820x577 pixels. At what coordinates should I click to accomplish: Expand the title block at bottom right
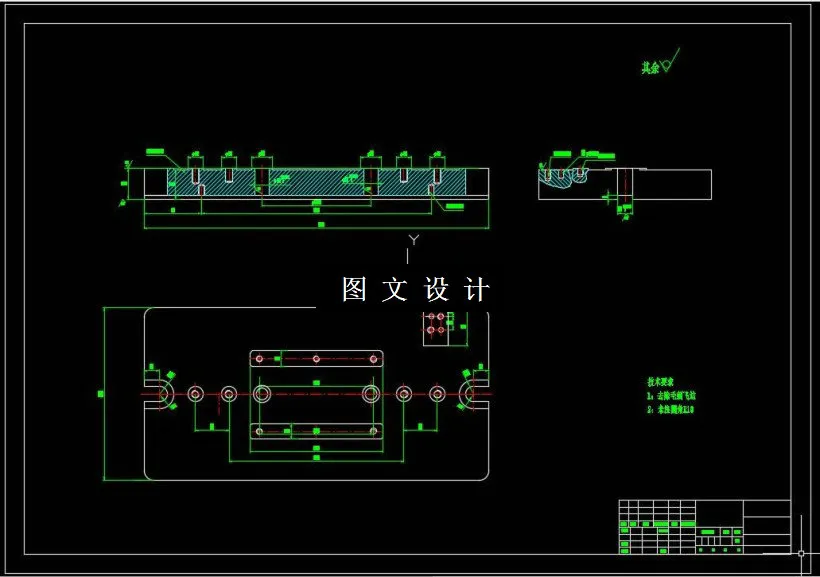pos(700,525)
